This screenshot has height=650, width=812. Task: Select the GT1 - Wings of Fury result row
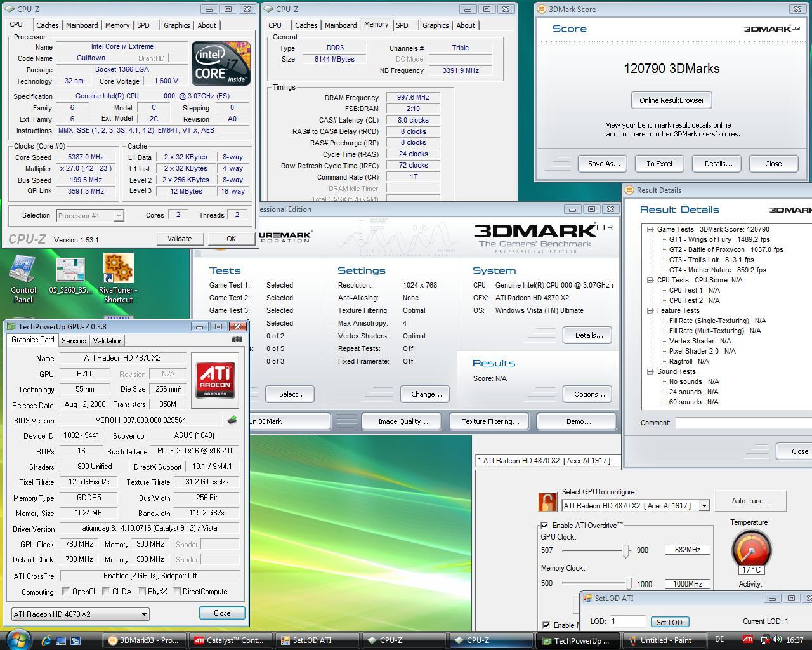[x=719, y=239]
